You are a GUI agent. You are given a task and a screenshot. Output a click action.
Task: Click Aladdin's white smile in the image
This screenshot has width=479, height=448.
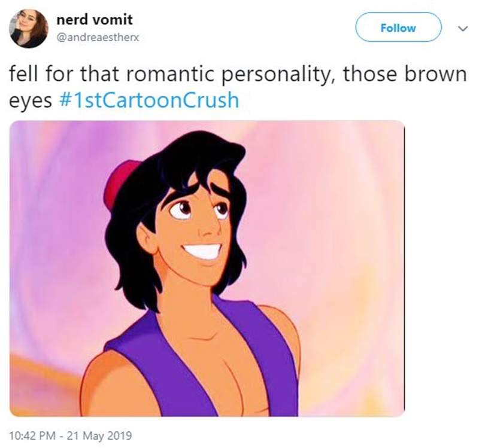(x=204, y=251)
